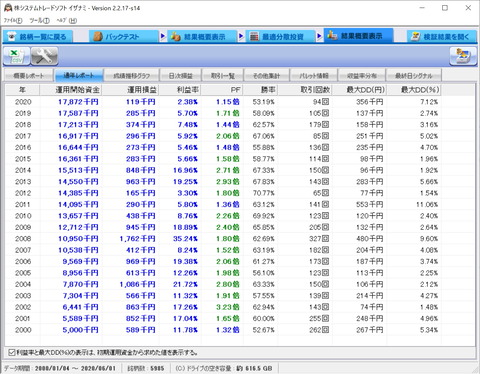Click the PF column header
Viewport: 480px width, 374px height.
coord(222,89)
